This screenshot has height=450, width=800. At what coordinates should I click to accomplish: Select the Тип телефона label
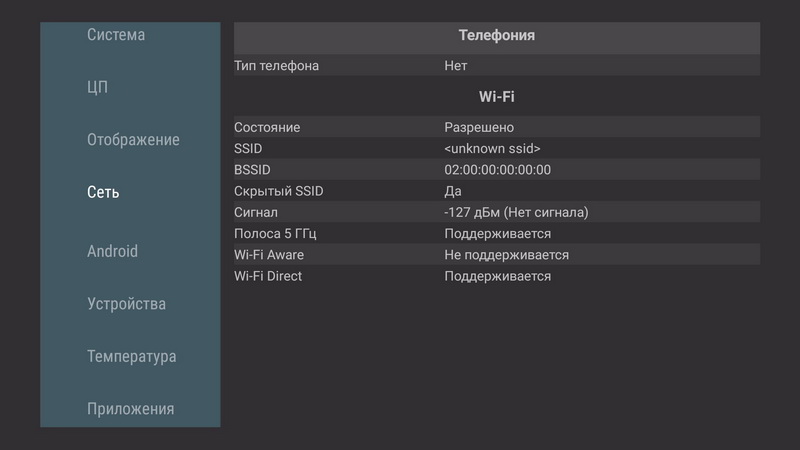[x=276, y=66]
